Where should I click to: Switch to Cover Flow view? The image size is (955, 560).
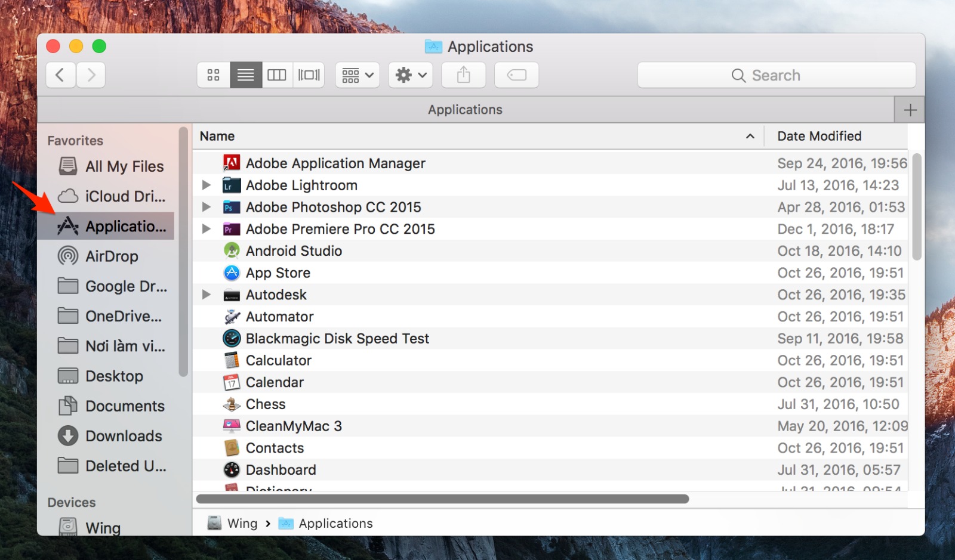[309, 75]
